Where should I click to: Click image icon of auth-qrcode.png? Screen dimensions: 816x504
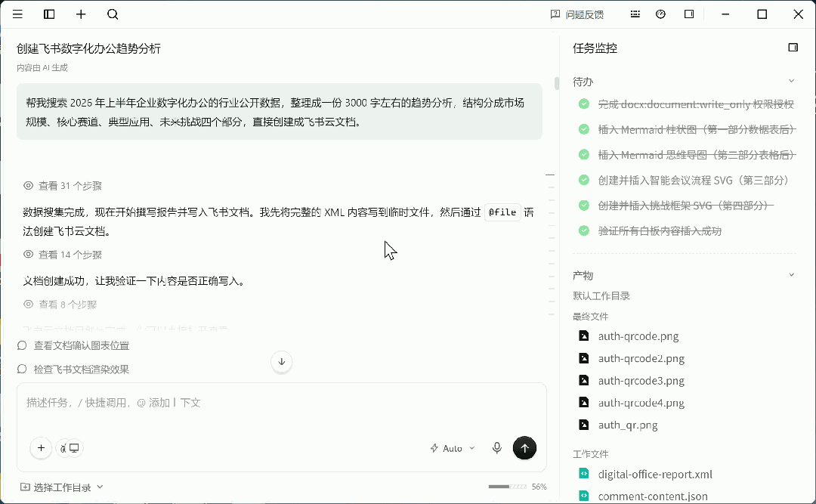[584, 335]
